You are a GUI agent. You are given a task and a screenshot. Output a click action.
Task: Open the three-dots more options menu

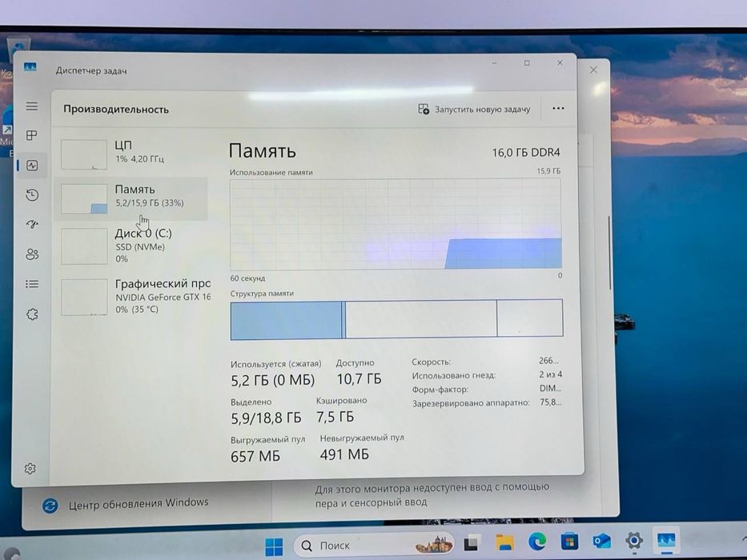[558, 109]
